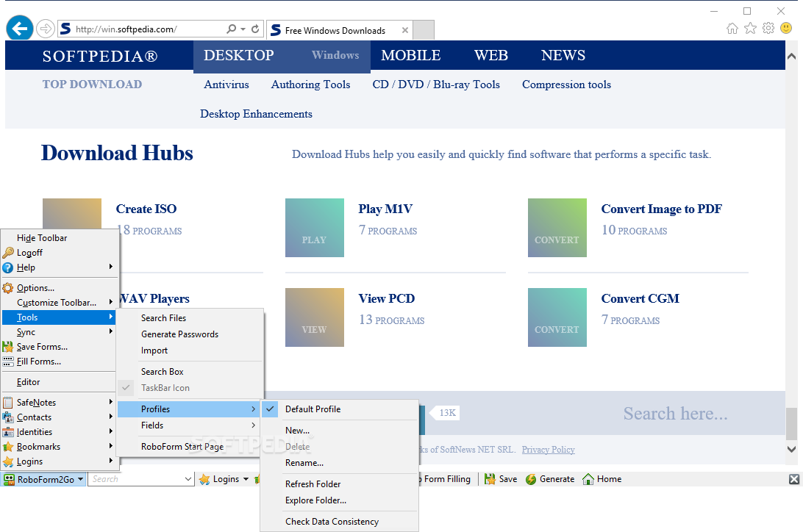Click the Play M1V thumbnail
The height and width of the screenshot is (532, 803).
(x=315, y=228)
